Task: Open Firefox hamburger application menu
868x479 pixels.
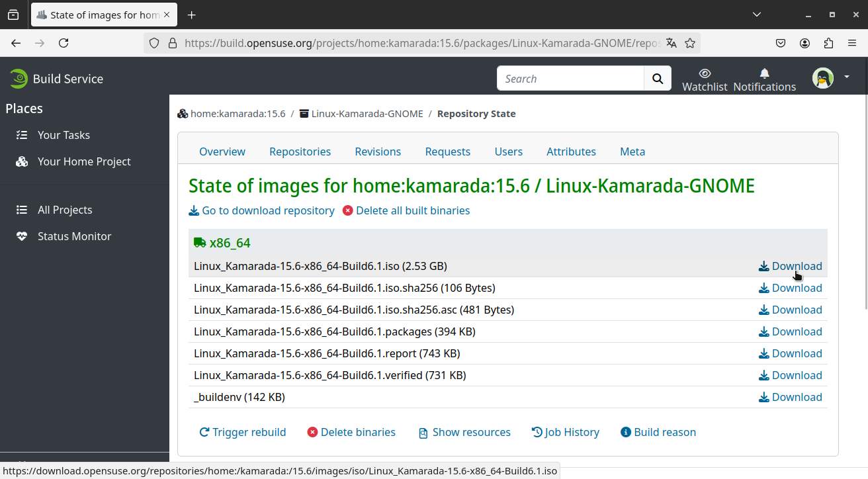Action: point(852,43)
